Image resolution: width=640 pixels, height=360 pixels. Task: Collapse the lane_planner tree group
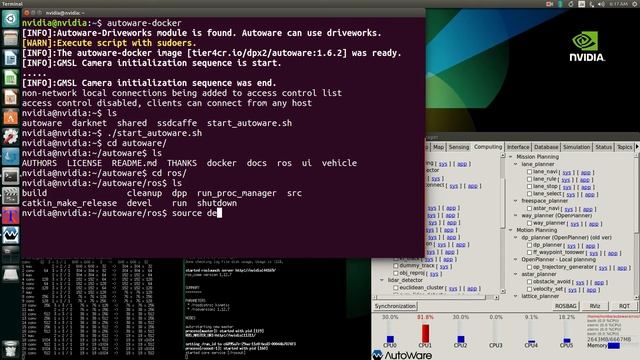click(x=516, y=164)
